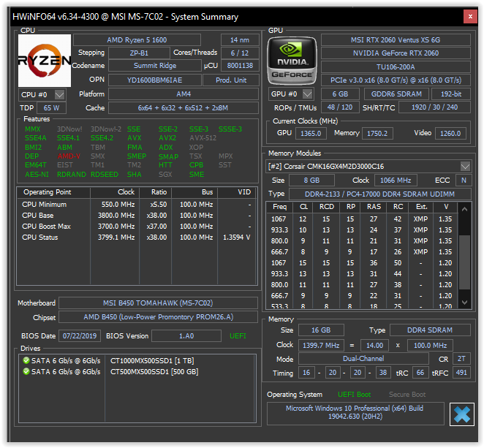Click the Microsoft Windows 10 Professional OS field
484x448 pixels.
pyautogui.click(x=355, y=412)
